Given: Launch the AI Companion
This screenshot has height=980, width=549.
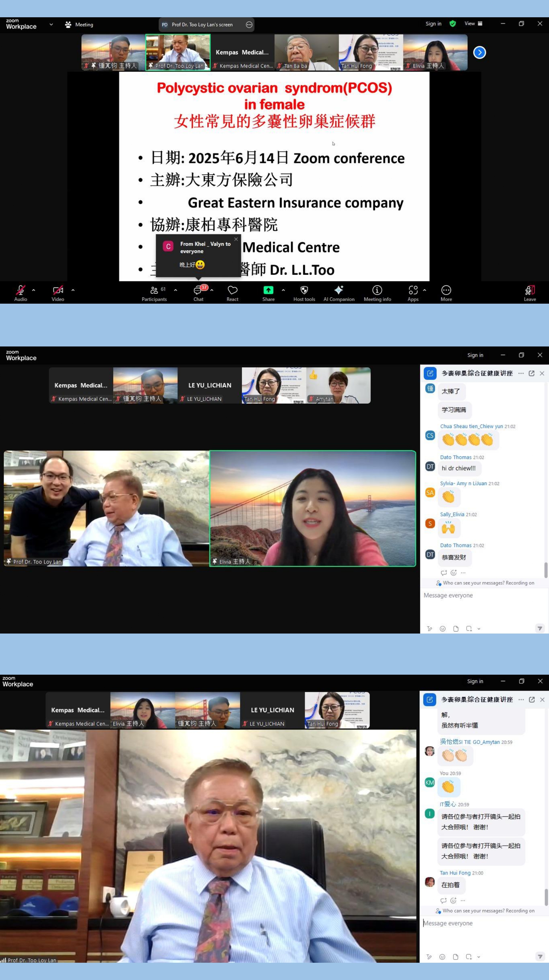Looking at the screenshot, I should coord(339,292).
